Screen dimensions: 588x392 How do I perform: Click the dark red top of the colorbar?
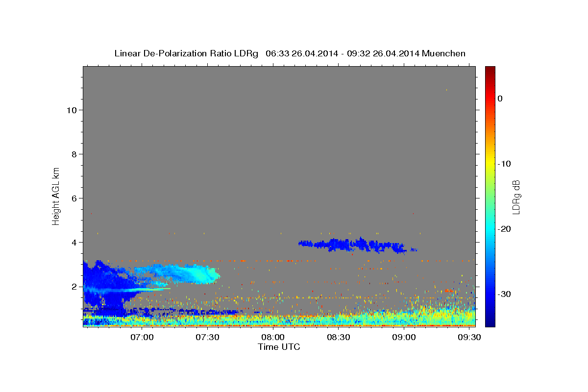point(490,70)
